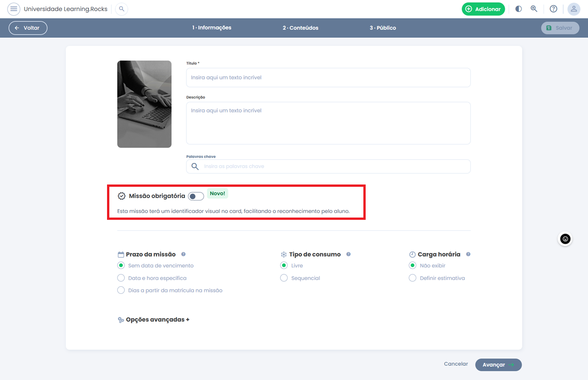Image resolution: width=588 pixels, height=380 pixels.
Task: Click the help icon next to Tipo de consumo
Action: [348, 254]
